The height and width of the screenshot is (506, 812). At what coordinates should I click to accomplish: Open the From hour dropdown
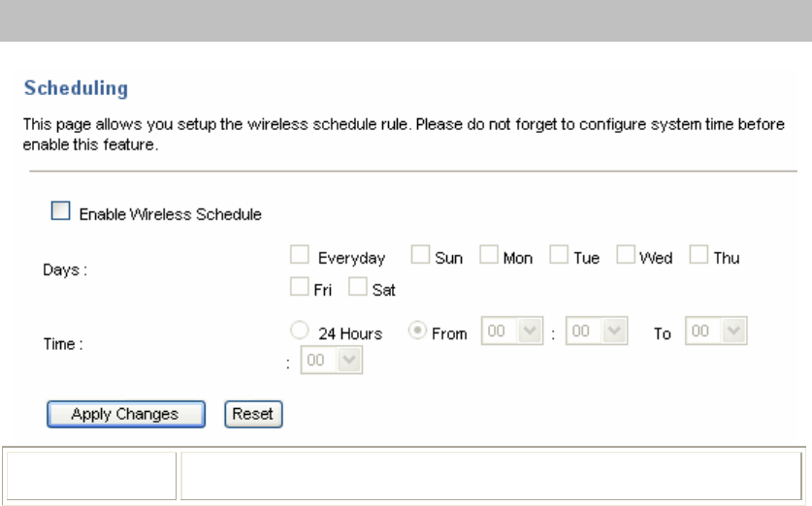512,331
